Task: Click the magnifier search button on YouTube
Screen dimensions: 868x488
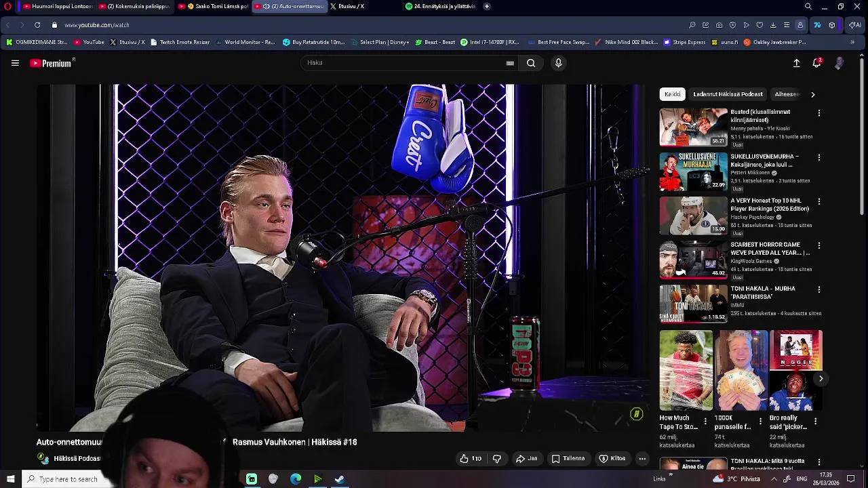Action: [x=531, y=63]
